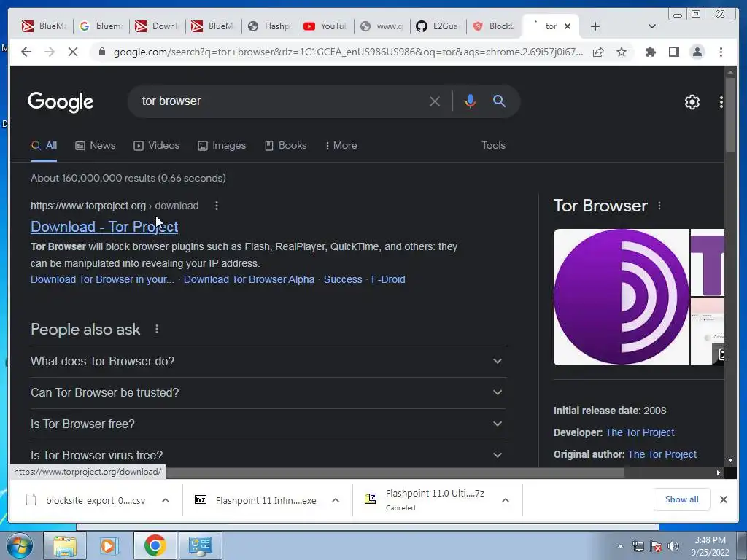Click the Chrome taskbar icon
The height and width of the screenshot is (560, 747).
coord(155,545)
